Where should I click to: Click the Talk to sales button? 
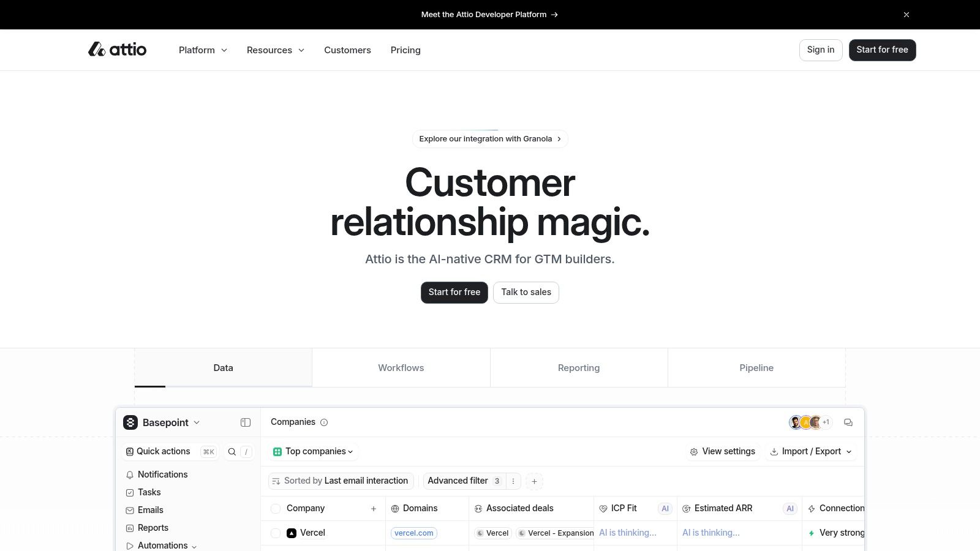[x=526, y=293]
